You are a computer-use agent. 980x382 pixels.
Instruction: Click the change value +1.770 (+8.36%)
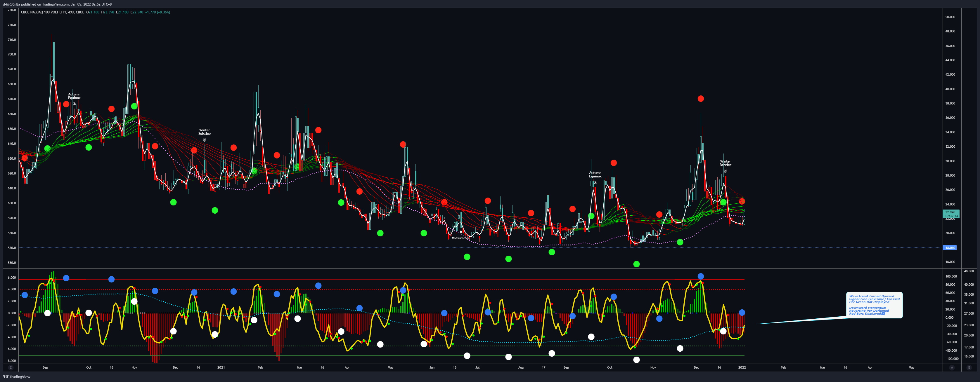[x=157, y=12]
